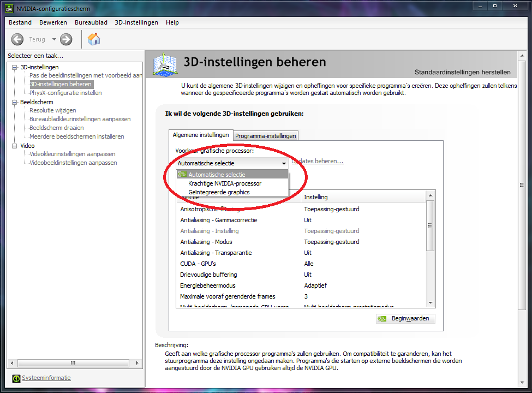Viewport: 532px width, 393px height.
Task: Open the Bureaublad menu
Action: [x=91, y=22]
